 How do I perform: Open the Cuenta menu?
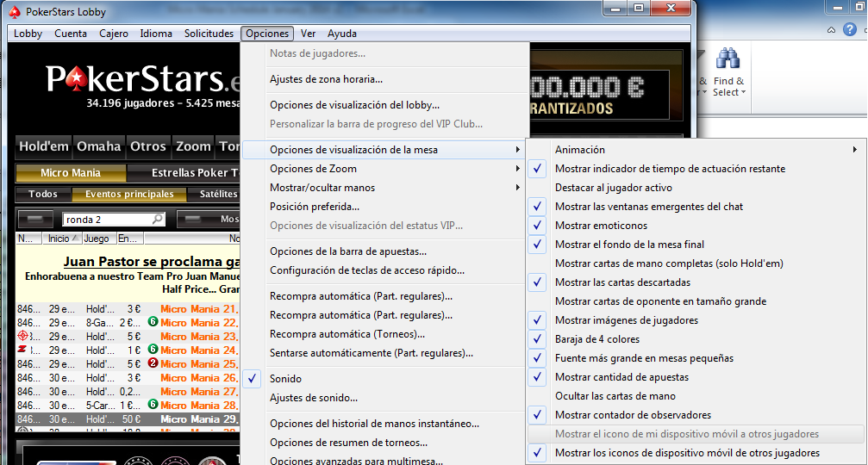coord(71,34)
